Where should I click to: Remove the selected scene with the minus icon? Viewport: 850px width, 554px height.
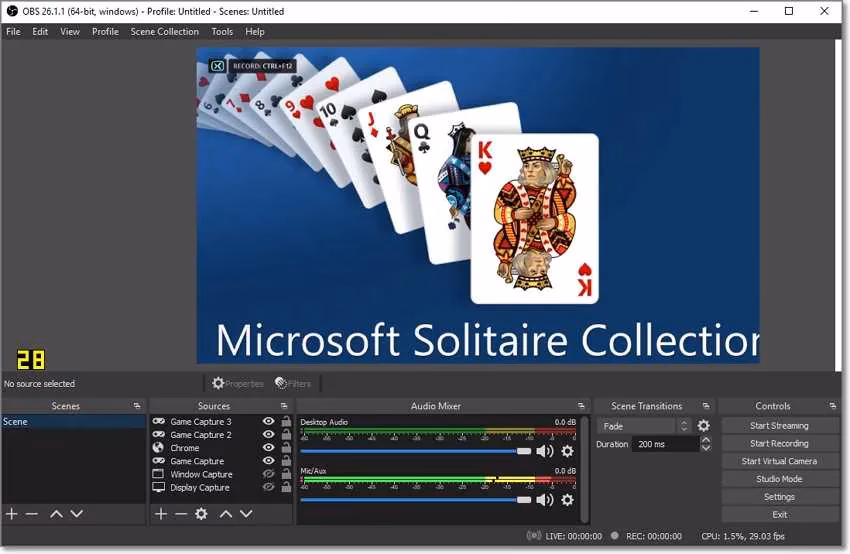(32, 513)
